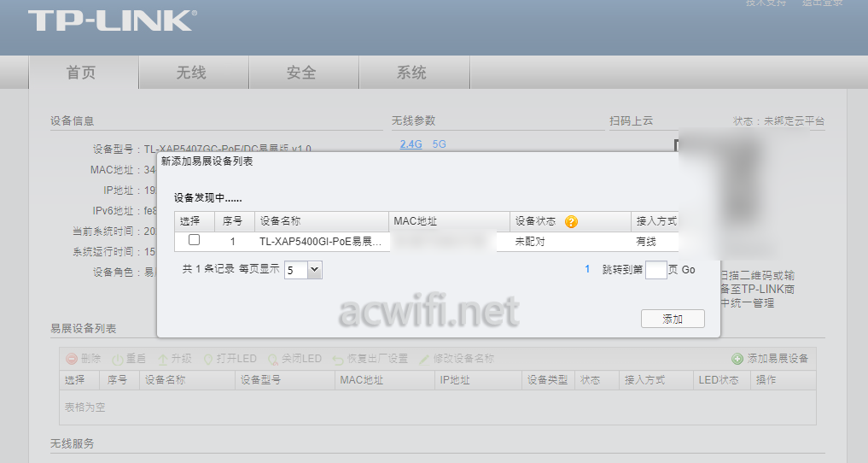The image size is (868, 463).
Task: Click the 表格为空 empty table text
Action: click(84, 407)
